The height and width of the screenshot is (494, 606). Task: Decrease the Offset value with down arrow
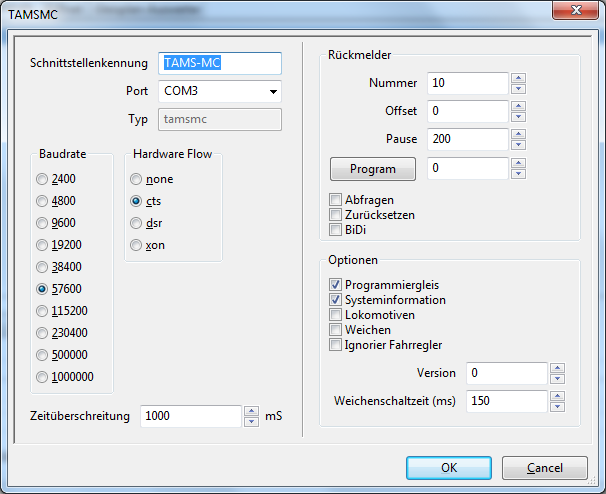tap(518, 117)
